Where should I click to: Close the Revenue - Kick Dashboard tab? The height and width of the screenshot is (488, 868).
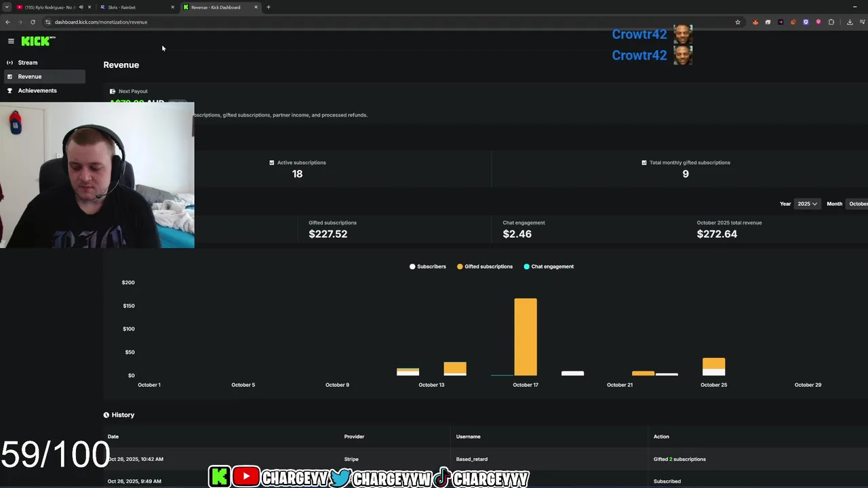(256, 7)
